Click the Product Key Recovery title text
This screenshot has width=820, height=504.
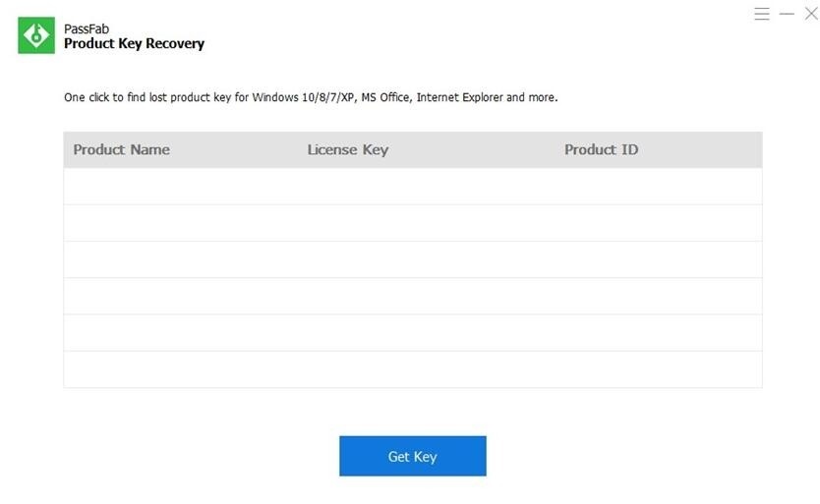[x=134, y=44]
